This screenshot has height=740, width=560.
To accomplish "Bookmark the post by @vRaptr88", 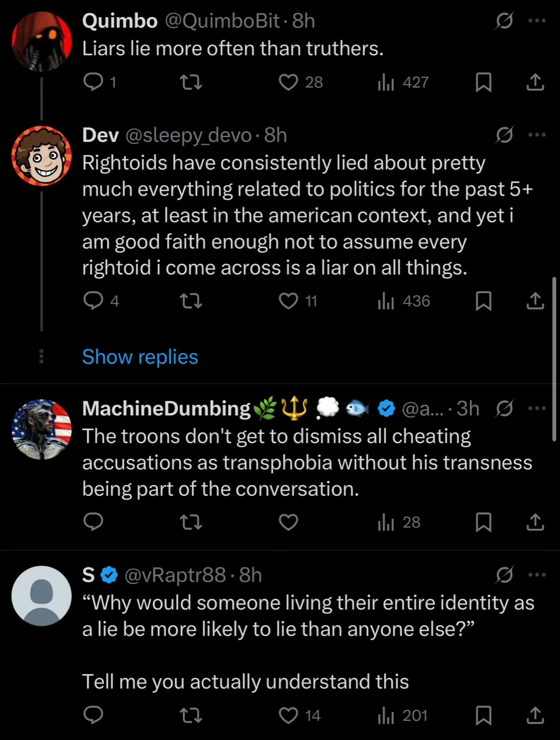I will 483,716.
